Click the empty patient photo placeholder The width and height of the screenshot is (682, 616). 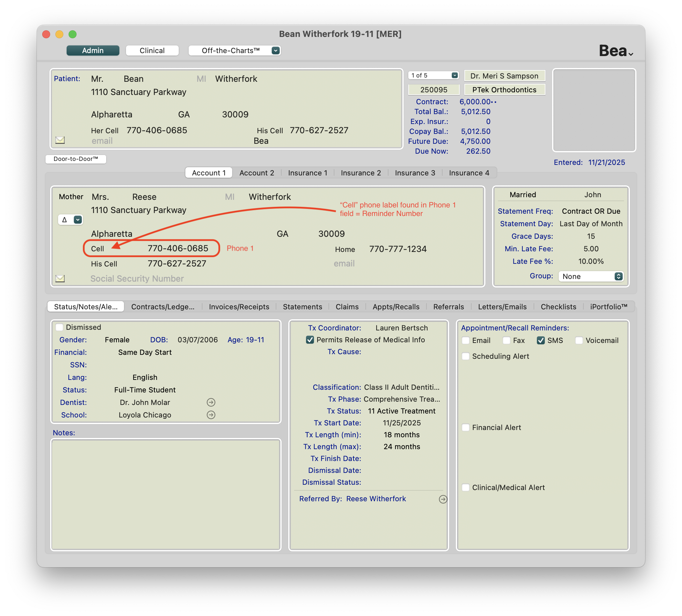[594, 110]
